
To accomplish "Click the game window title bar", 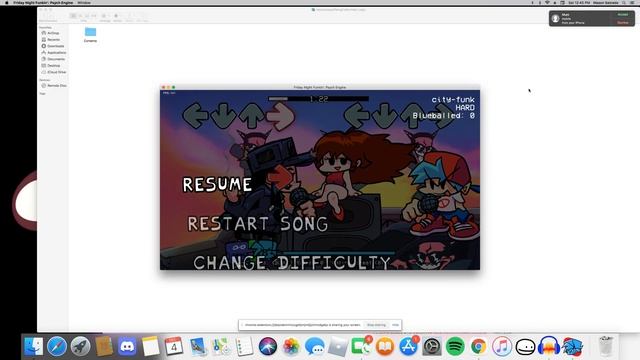I will point(320,87).
